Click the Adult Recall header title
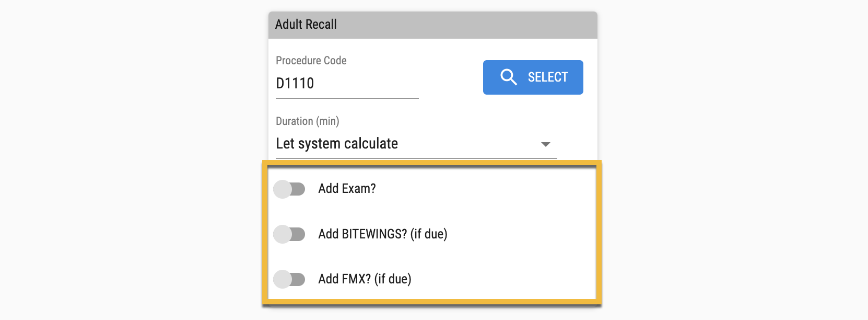Image resolution: width=868 pixels, height=320 pixels. click(306, 25)
